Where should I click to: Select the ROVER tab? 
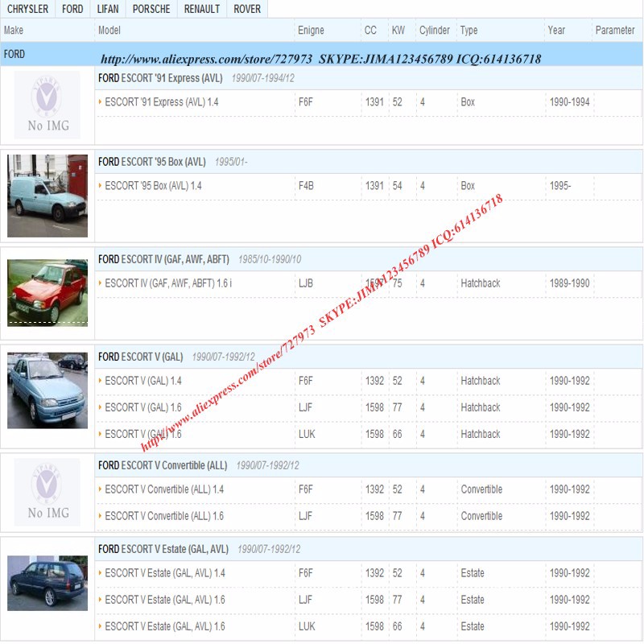(x=247, y=9)
